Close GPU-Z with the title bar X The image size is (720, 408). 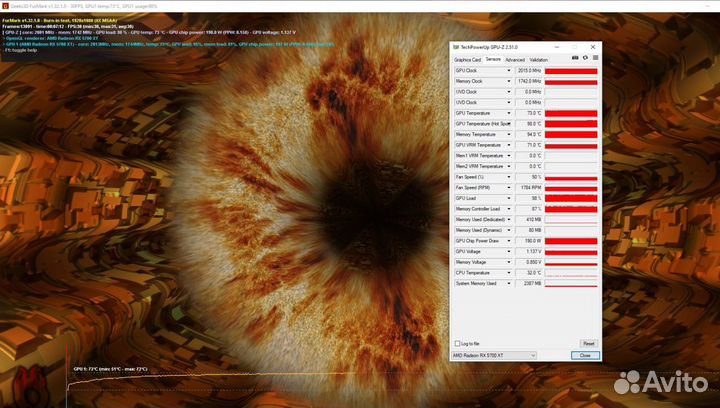[593, 47]
